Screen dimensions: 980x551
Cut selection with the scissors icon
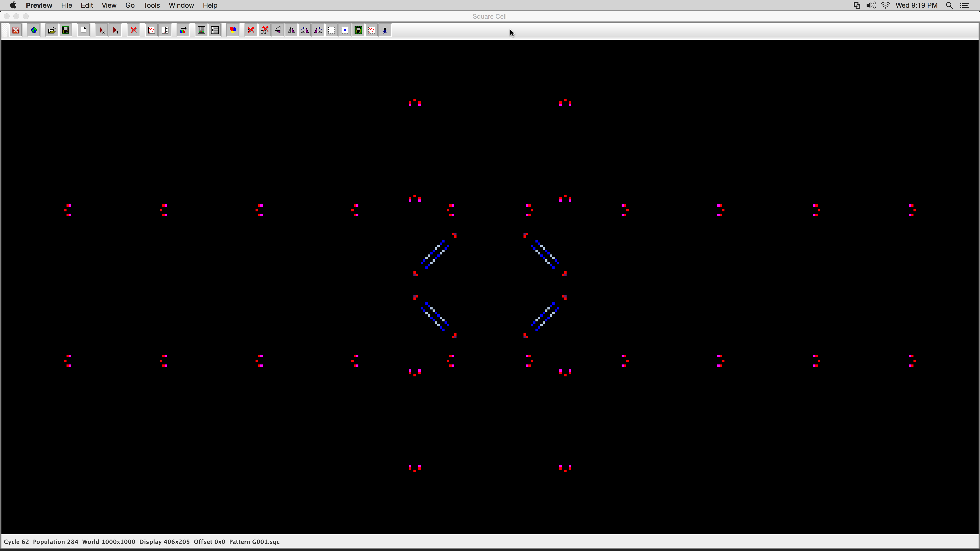click(385, 30)
